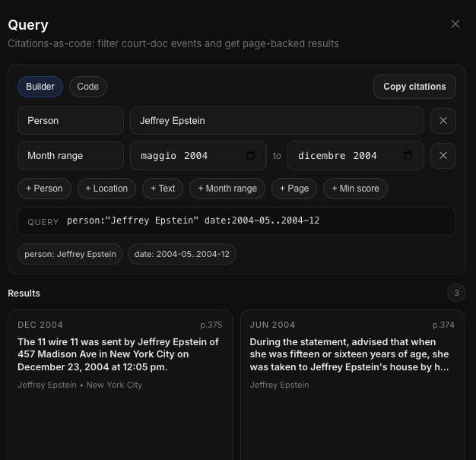Switch to the Code tab
Viewport: 476px width, 460px height.
pyautogui.click(x=88, y=87)
